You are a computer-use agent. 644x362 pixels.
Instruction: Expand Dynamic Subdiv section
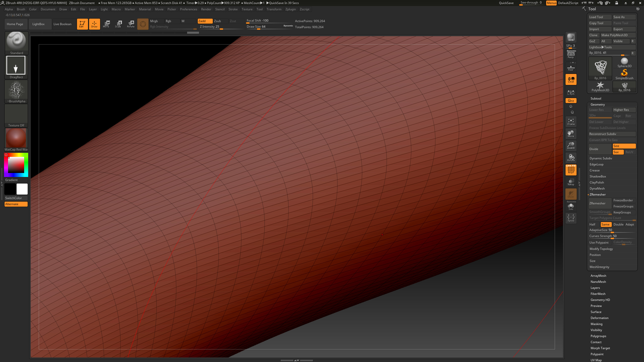[x=601, y=158]
